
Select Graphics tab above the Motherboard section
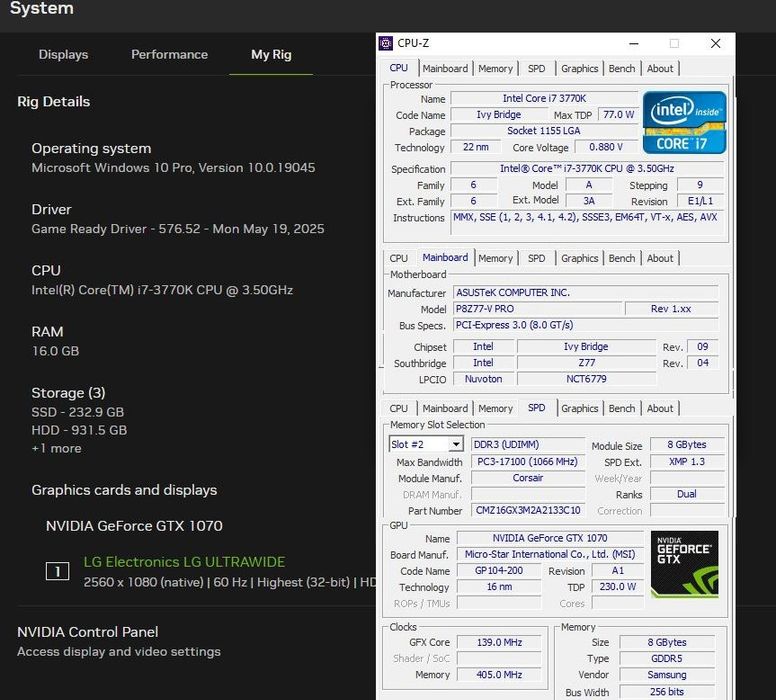580,258
